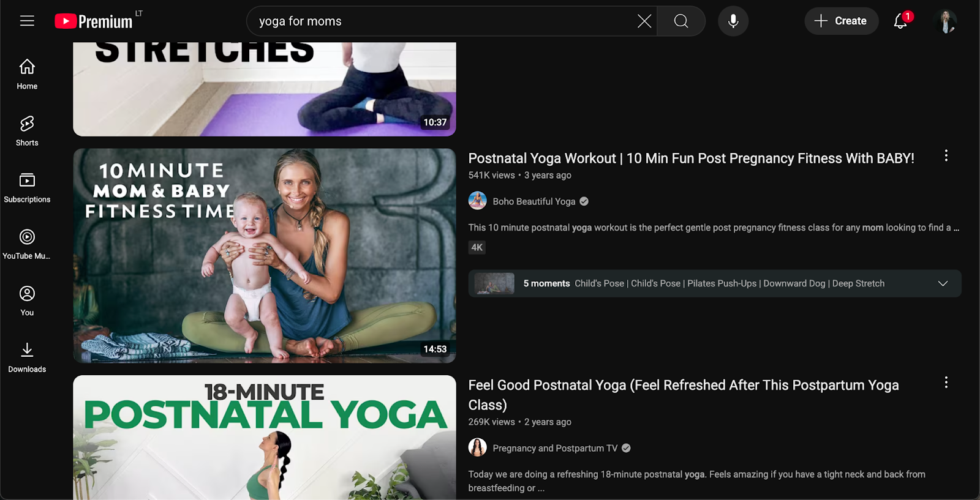Screen dimensions: 980x500
Task: Click the 14:53 duration badge
Action: (x=435, y=349)
